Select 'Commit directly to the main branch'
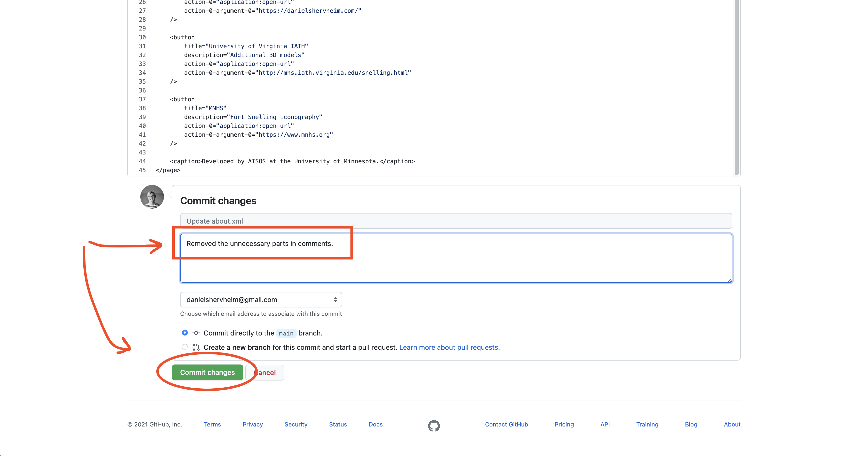The height and width of the screenshot is (456, 868). pos(185,333)
